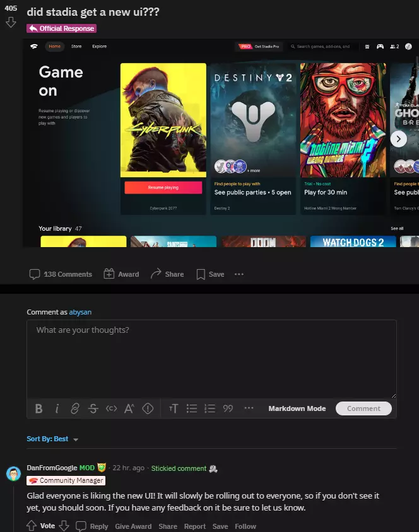Click the MOD shield badge icon
419x532 pixels.
point(102,468)
